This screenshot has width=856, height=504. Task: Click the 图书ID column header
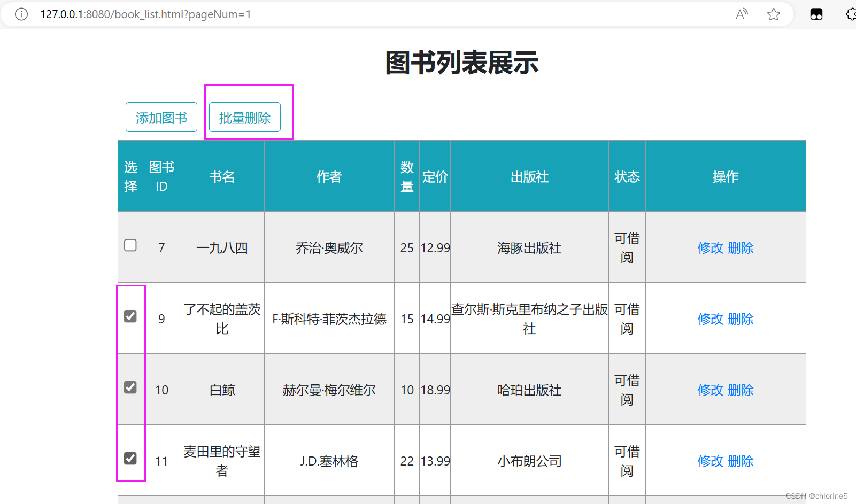161,176
